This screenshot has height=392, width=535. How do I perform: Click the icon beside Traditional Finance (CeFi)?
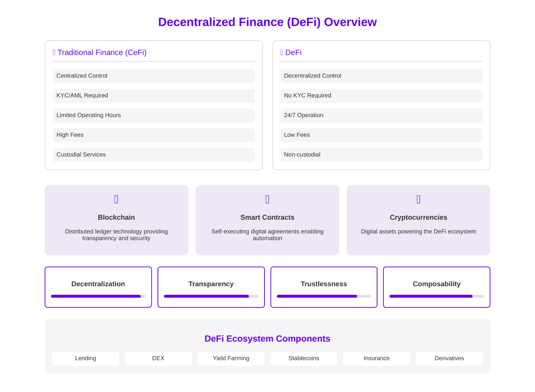point(54,52)
